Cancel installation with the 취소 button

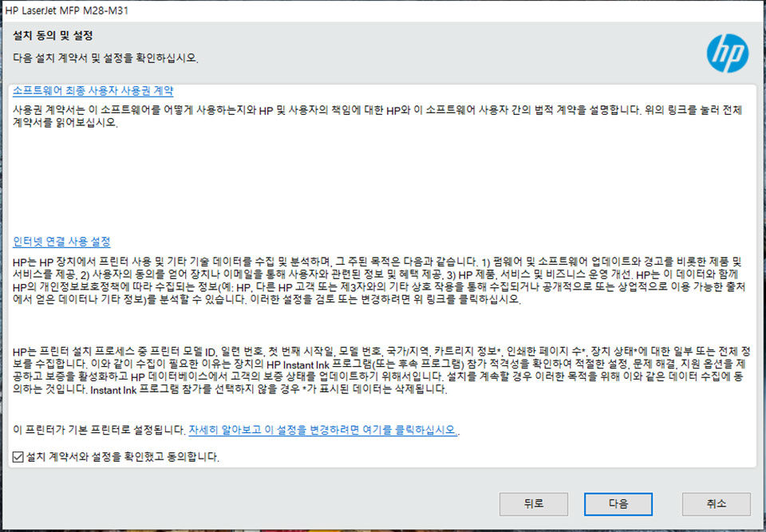[x=717, y=504]
